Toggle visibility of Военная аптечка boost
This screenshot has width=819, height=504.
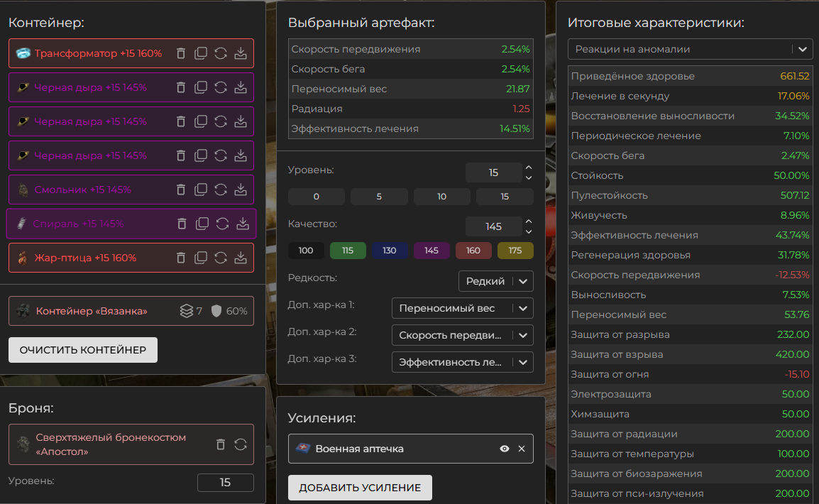point(505,449)
